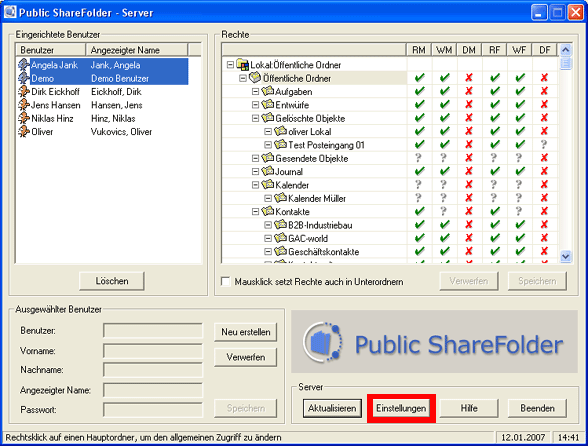
Task: Click the Rechte scrollbar thumb
Action: [x=566, y=63]
